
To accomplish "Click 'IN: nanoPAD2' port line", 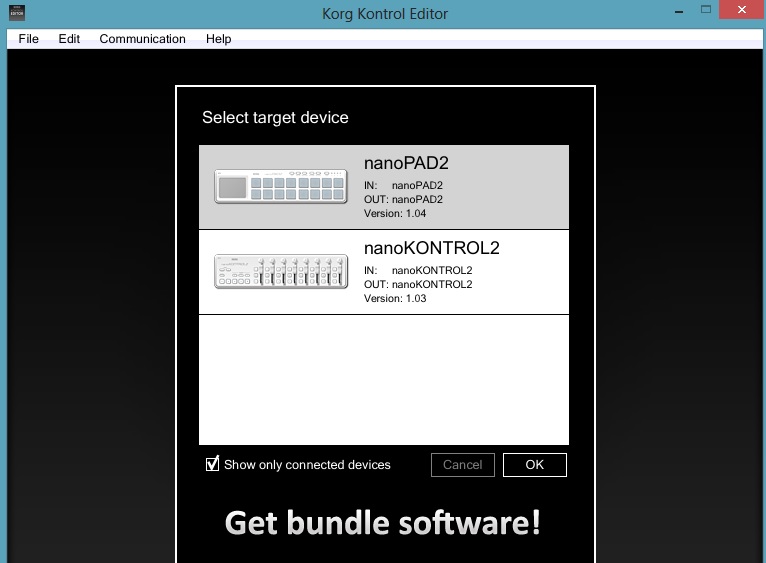I will (404, 186).
